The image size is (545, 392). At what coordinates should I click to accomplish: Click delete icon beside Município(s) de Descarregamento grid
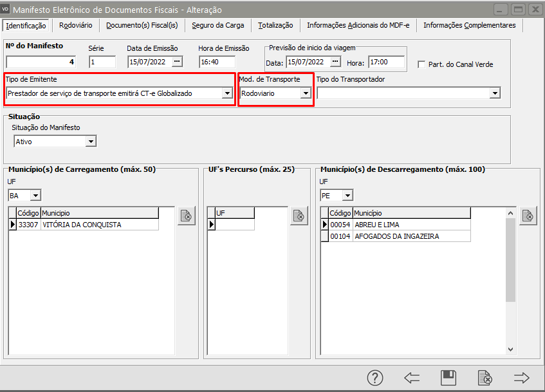coord(528,216)
